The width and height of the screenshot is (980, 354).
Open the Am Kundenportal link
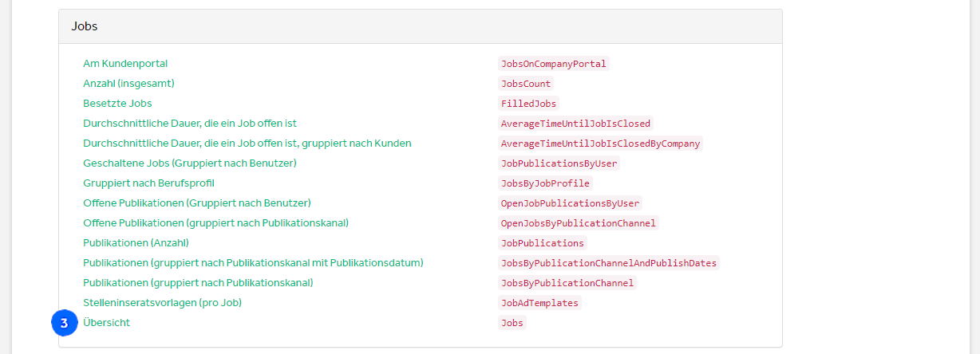125,64
